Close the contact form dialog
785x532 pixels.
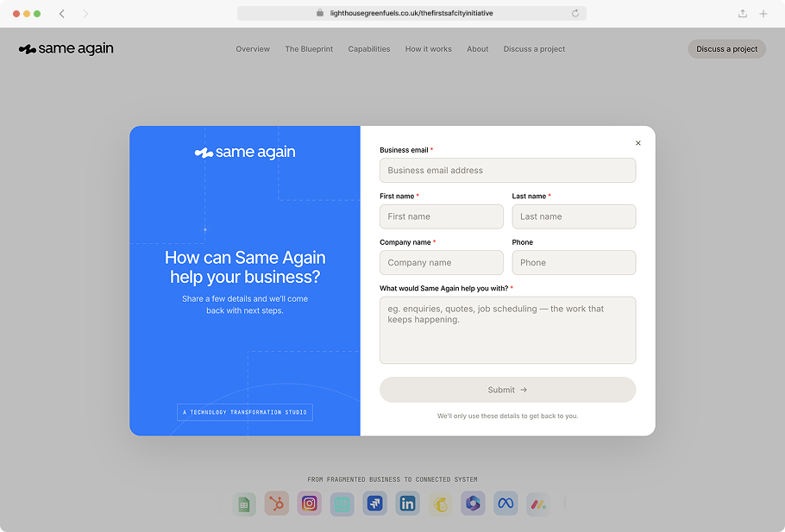637,143
